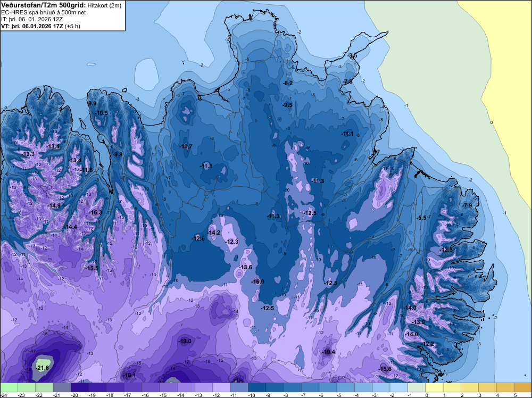Click the -12.6 temperature value
This screenshot has height=398, width=532.
pos(198,238)
